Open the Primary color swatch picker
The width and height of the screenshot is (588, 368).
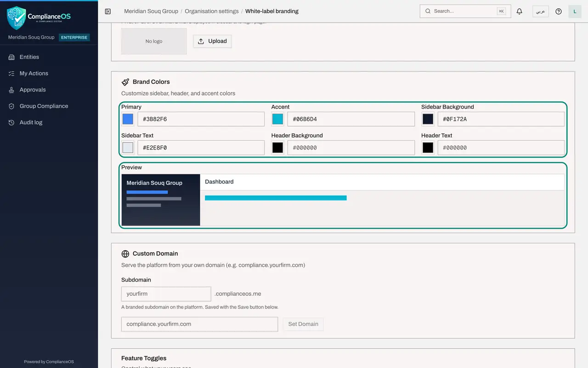click(x=128, y=119)
